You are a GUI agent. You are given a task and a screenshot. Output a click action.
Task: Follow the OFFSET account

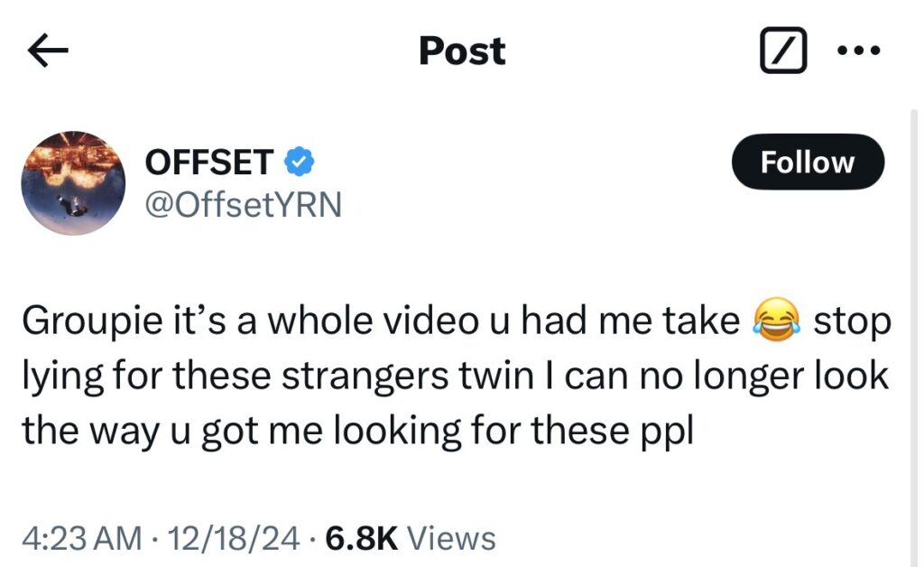(808, 163)
